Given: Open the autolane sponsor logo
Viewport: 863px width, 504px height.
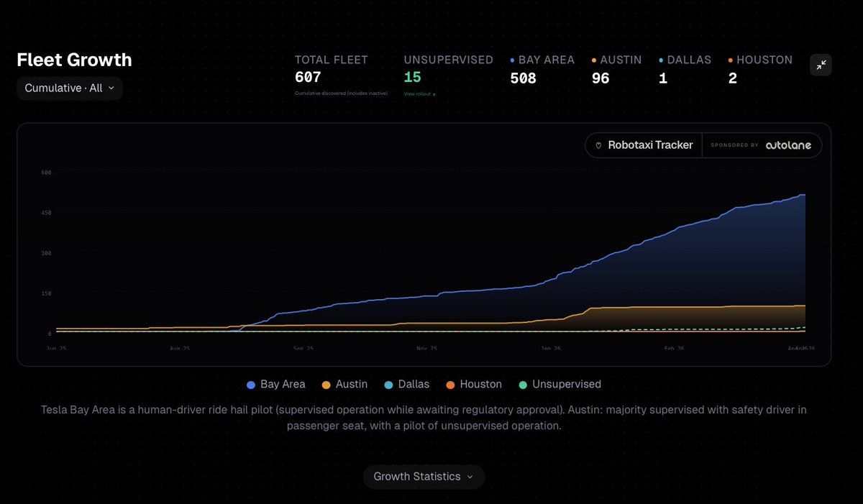Looking at the screenshot, I should (x=788, y=145).
